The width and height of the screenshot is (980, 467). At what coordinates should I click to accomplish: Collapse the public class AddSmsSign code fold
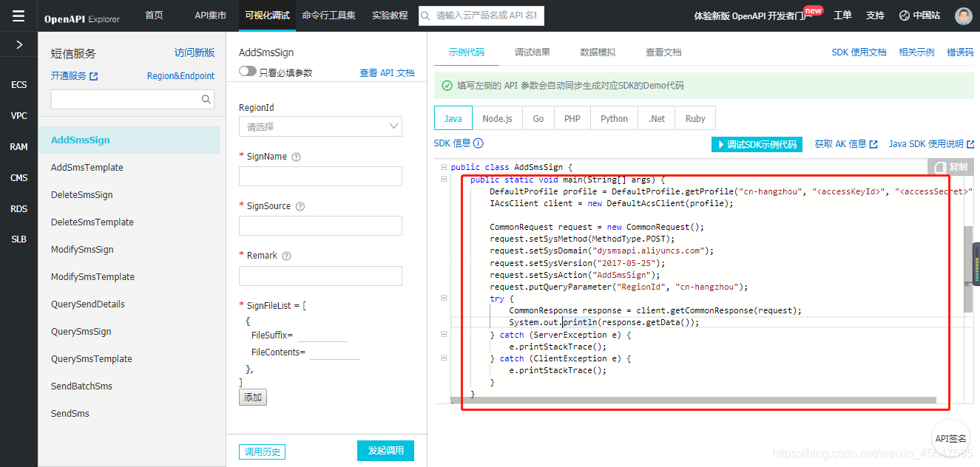[444, 167]
